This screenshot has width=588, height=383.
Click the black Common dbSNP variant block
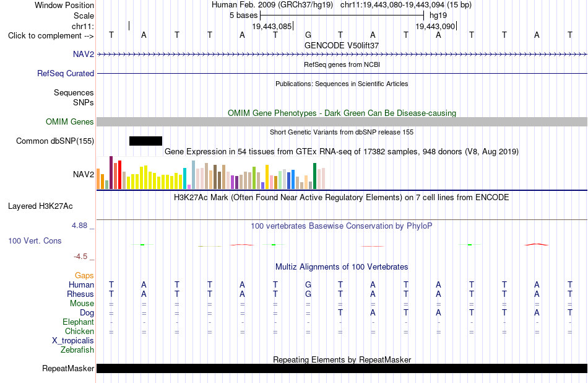click(x=145, y=141)
